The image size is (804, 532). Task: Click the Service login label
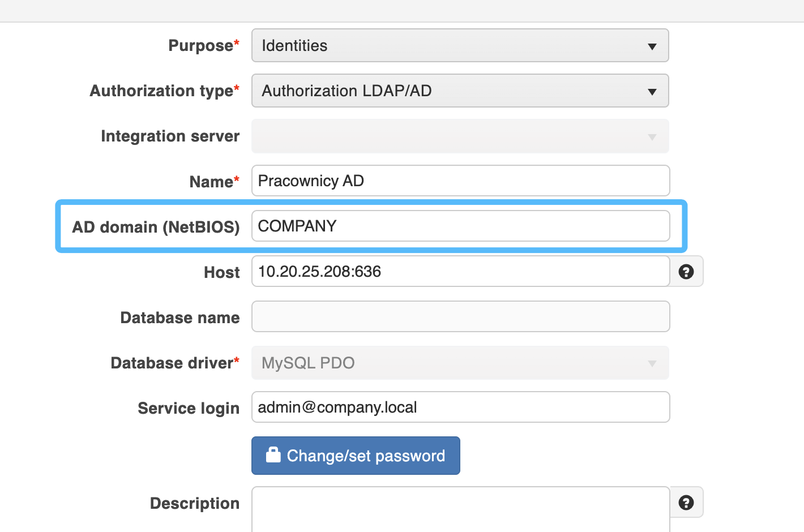click(188, 409)
